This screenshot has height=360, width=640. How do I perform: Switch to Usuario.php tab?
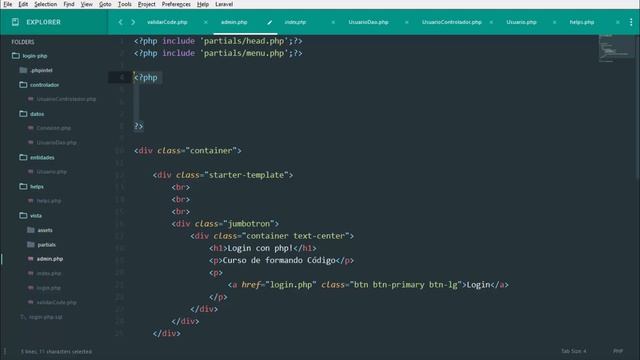tap(521, 22)
